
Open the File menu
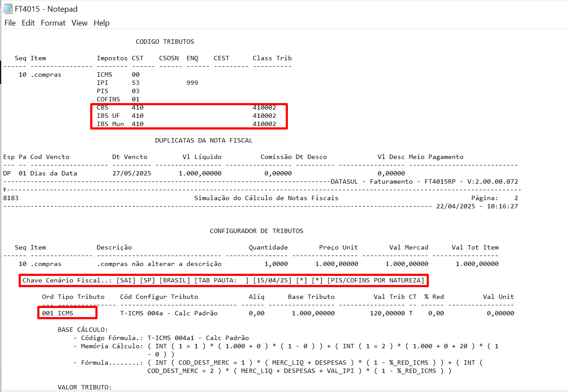click(10, 23)
